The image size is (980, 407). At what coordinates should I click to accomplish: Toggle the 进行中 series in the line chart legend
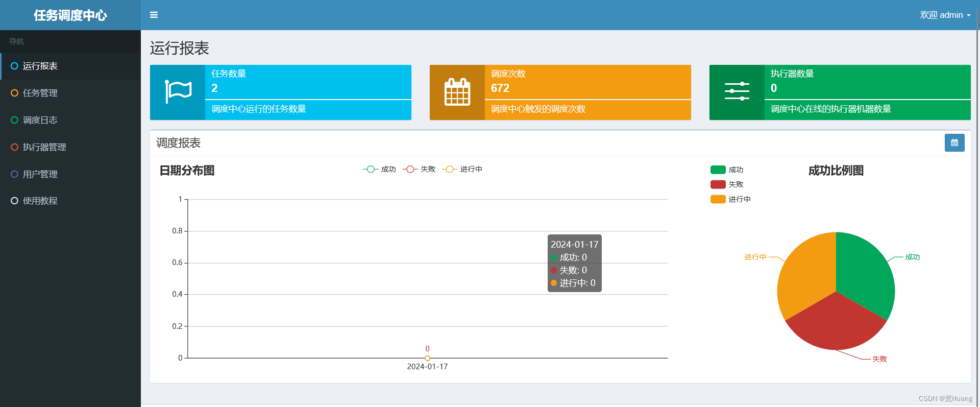(462, 169)
